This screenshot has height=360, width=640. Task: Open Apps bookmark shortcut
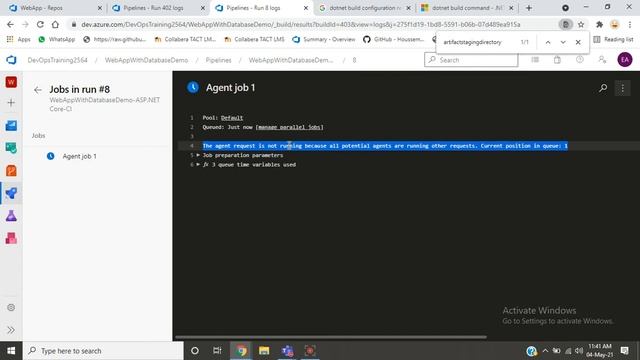point(19,39)
